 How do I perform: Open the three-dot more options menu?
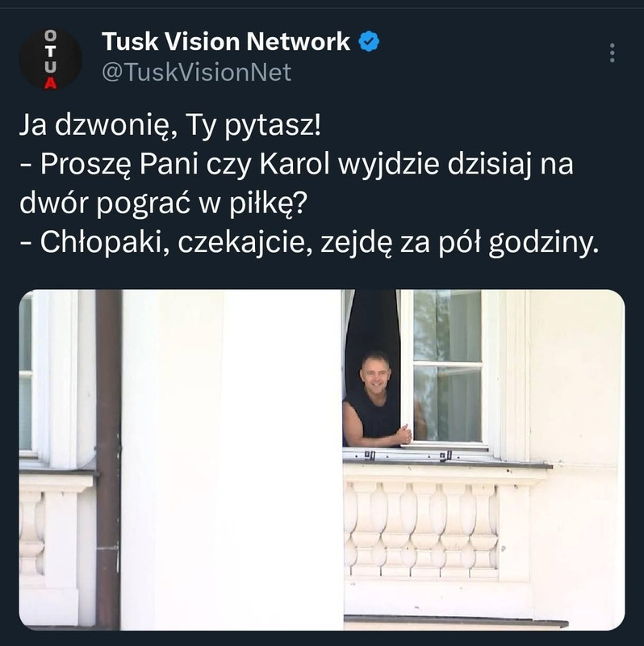613,52
